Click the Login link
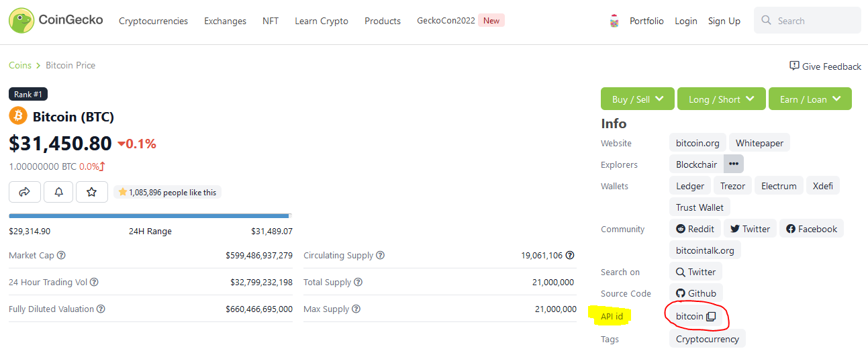Screen dimensions: 868x355 (686, 21)
